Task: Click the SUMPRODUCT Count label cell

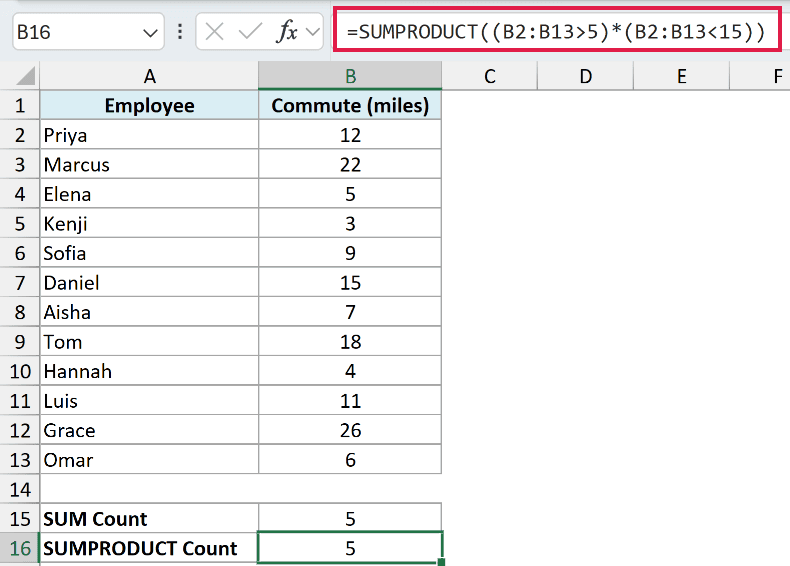Action: pyautogui.click(x=149, y=548)
